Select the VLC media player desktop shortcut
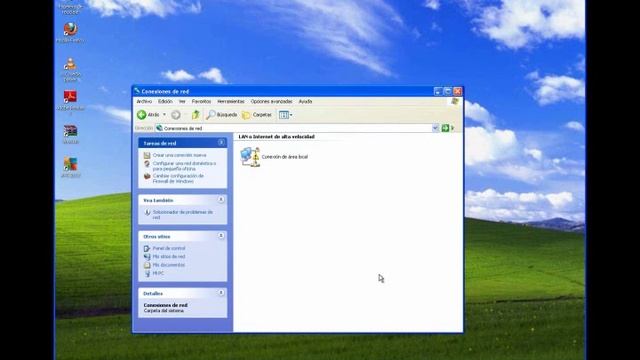The image size is (640, 360). coord(70,69)
